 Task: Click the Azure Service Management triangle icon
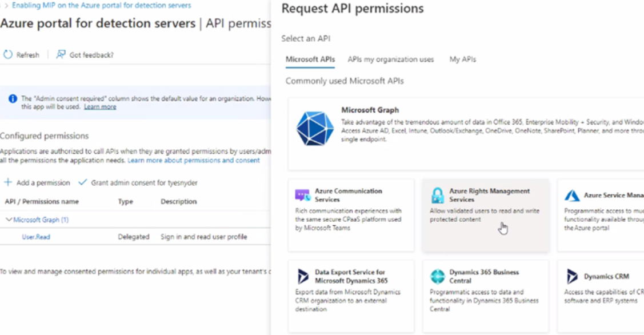coord(571,196)
